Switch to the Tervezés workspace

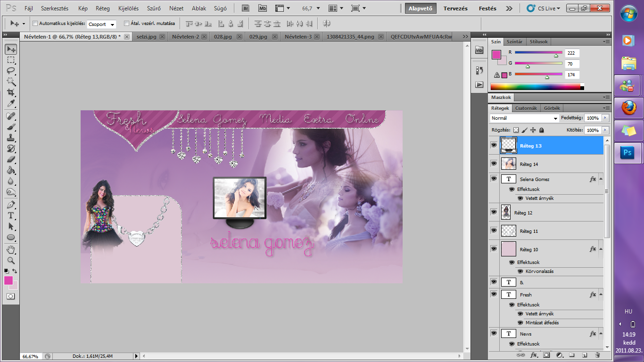pos(455,8)
